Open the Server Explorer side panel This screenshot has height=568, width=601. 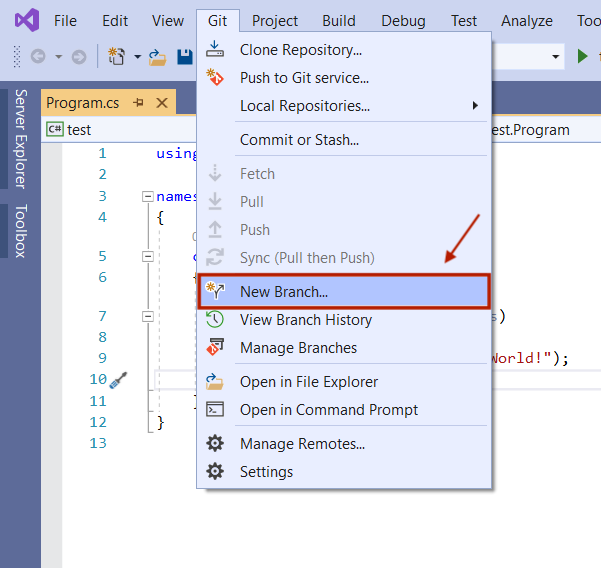20,138
